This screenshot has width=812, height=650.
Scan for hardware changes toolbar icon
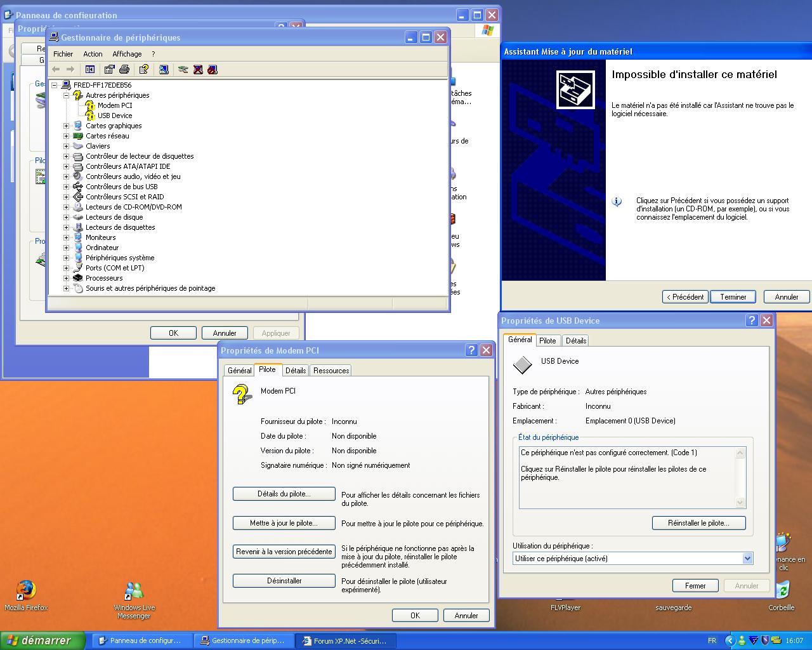pos(164,69)
